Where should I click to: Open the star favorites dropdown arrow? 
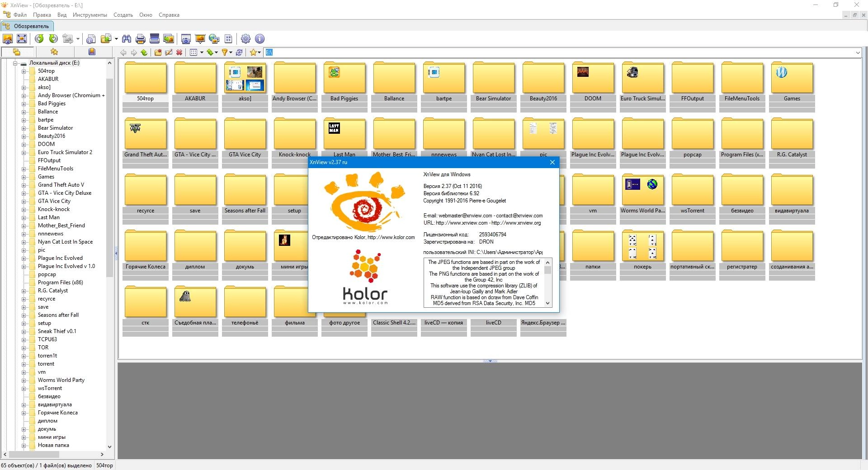pyautogui.click(x=259, y=52)
